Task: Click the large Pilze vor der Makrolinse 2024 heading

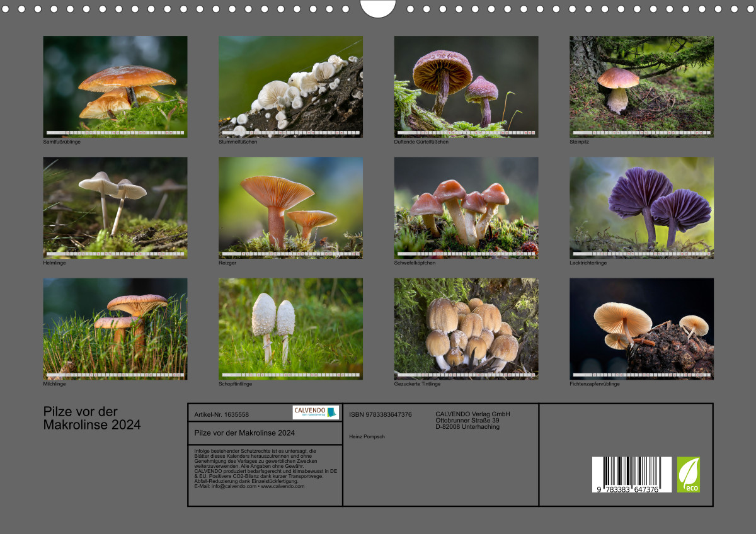Action: (92, 419)
